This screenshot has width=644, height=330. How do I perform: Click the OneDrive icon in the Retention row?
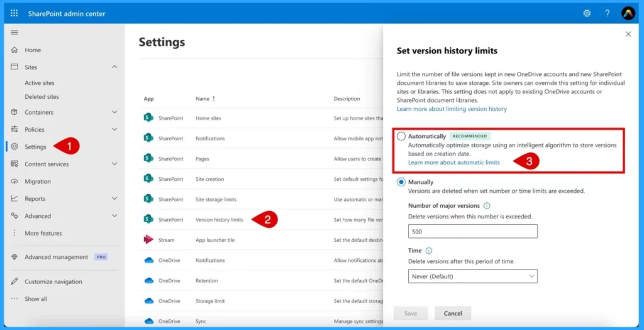coord(148,280)
